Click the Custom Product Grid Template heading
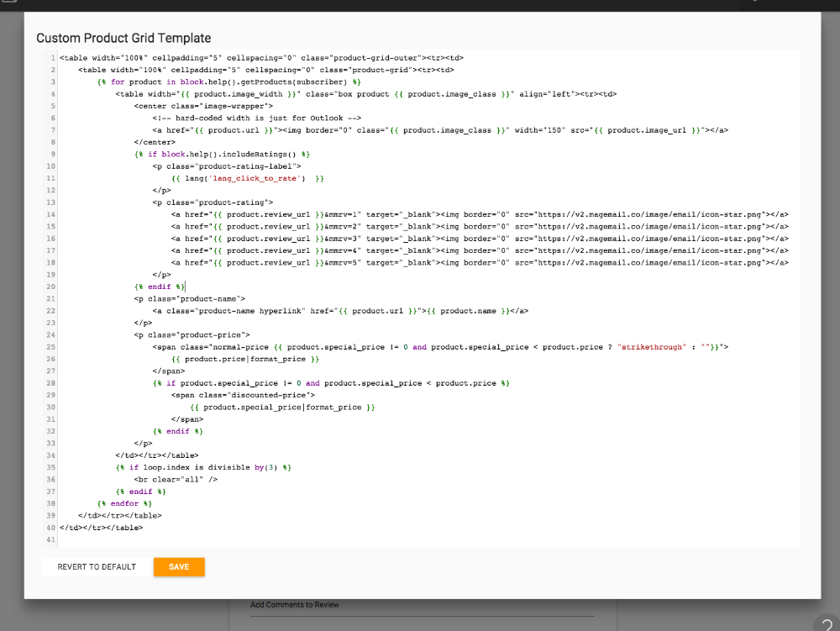Viewport: 840px width, 631px height. 123,38
